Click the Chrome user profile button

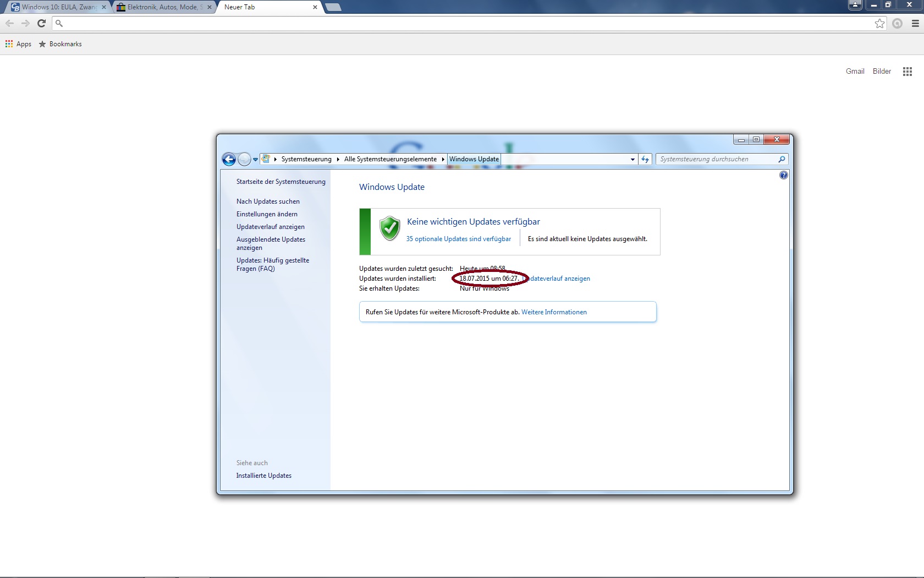(x=855, y=5)
